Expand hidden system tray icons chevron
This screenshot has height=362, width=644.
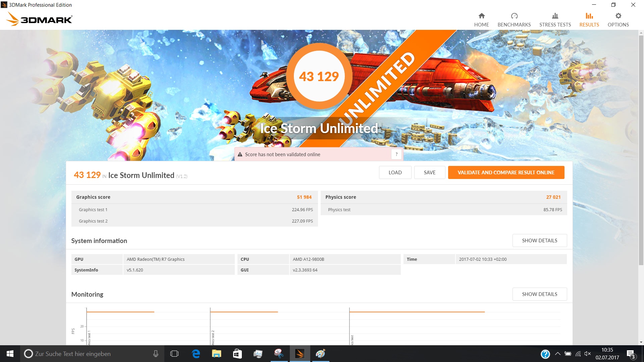pos(557,354)
